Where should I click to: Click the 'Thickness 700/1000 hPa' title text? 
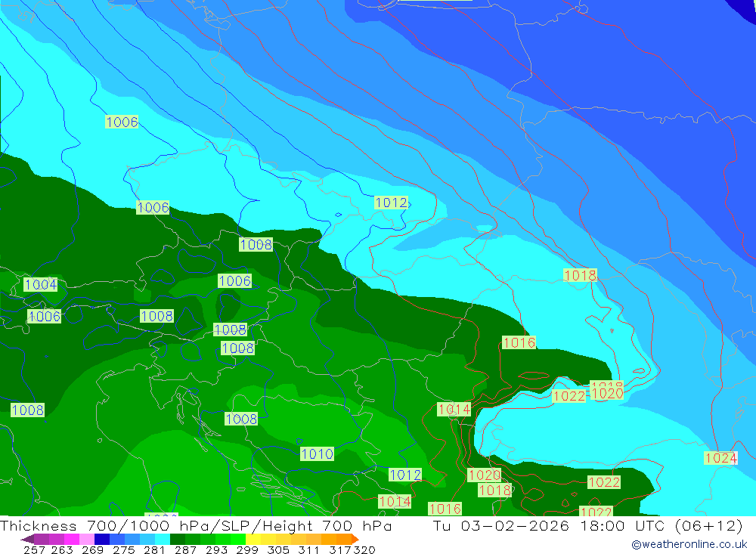[104, 526]
